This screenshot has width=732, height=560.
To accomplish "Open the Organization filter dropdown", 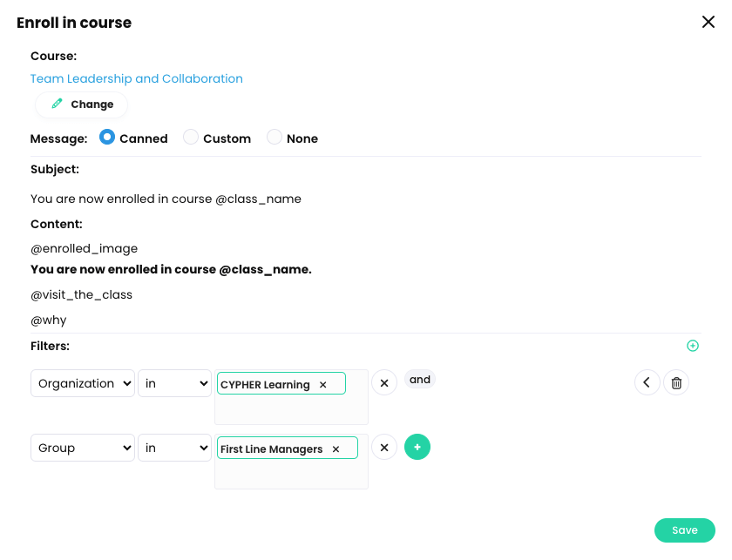I will pyautogui.click(x=83, y=382).
